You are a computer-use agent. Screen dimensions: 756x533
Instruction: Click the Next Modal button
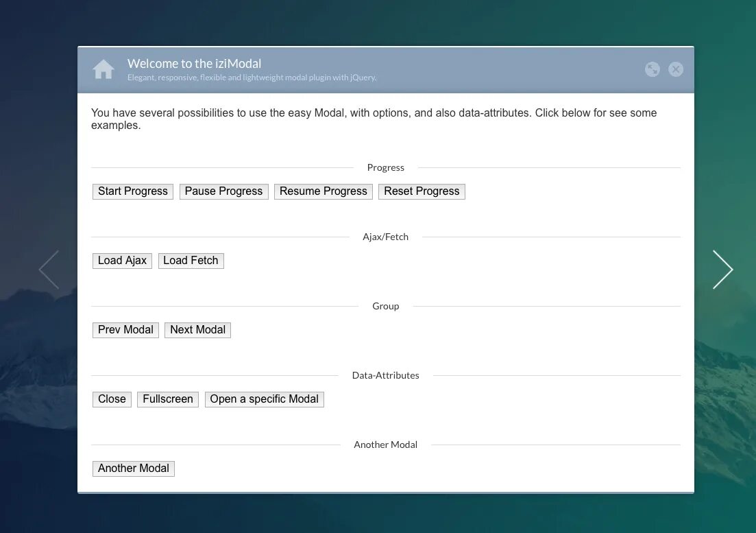197,330
